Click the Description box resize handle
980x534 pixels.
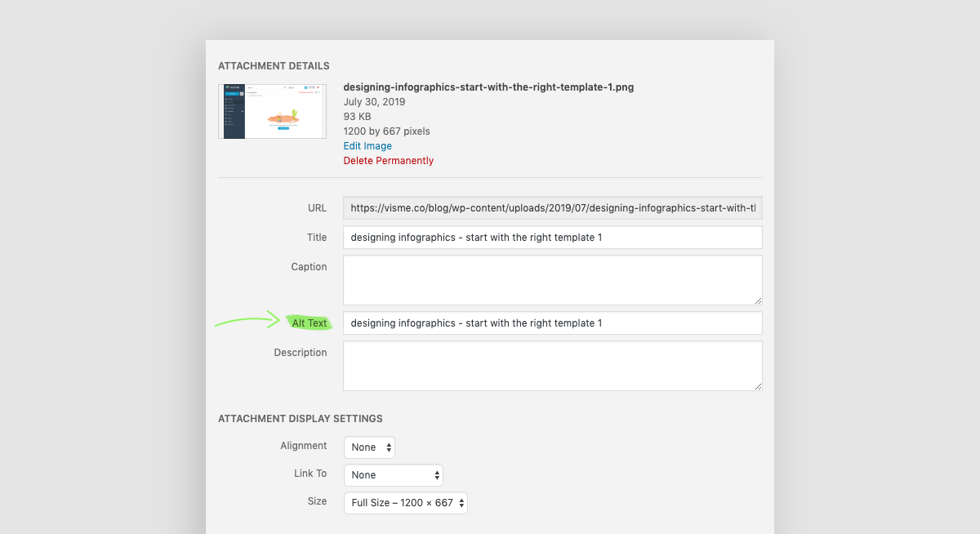click(758, 386)
